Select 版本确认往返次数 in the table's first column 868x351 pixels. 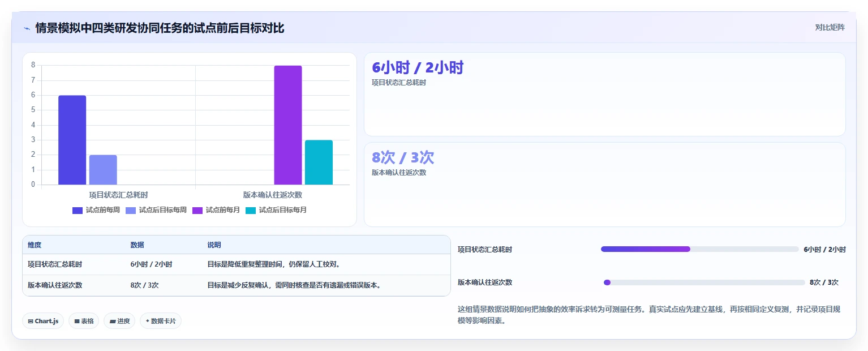[x=55, y=285]
